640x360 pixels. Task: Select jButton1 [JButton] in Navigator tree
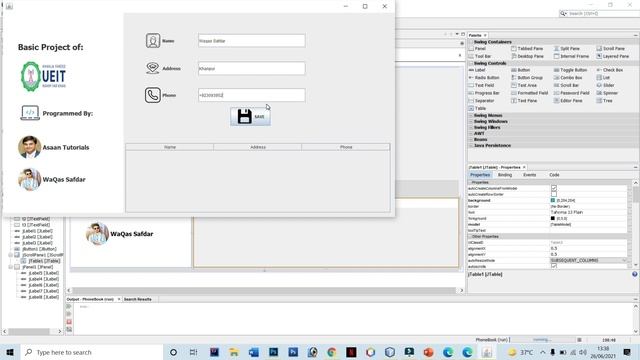39,249
